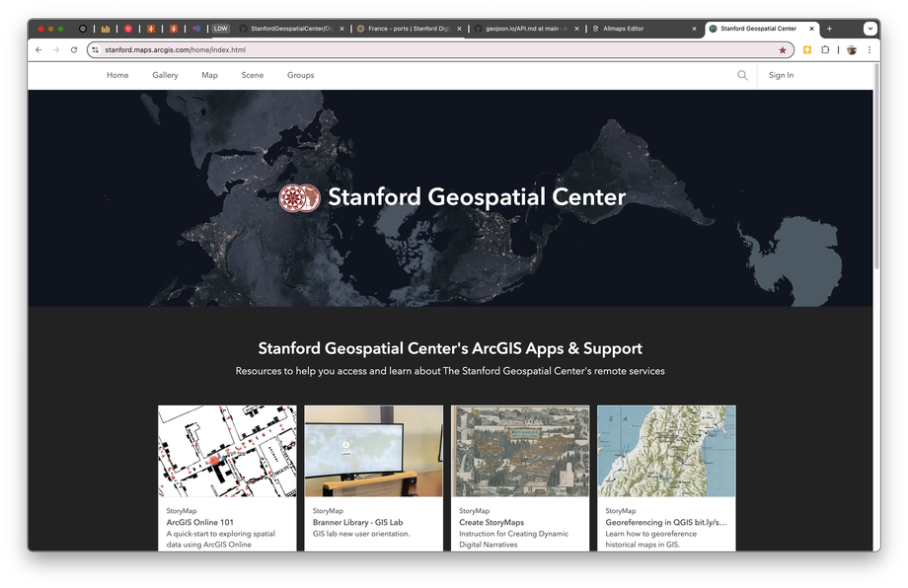The width and height of the screenshot is (908, 588).
Task: Open the yellow Google Keep extension icon
Action: tap(807, 49)
